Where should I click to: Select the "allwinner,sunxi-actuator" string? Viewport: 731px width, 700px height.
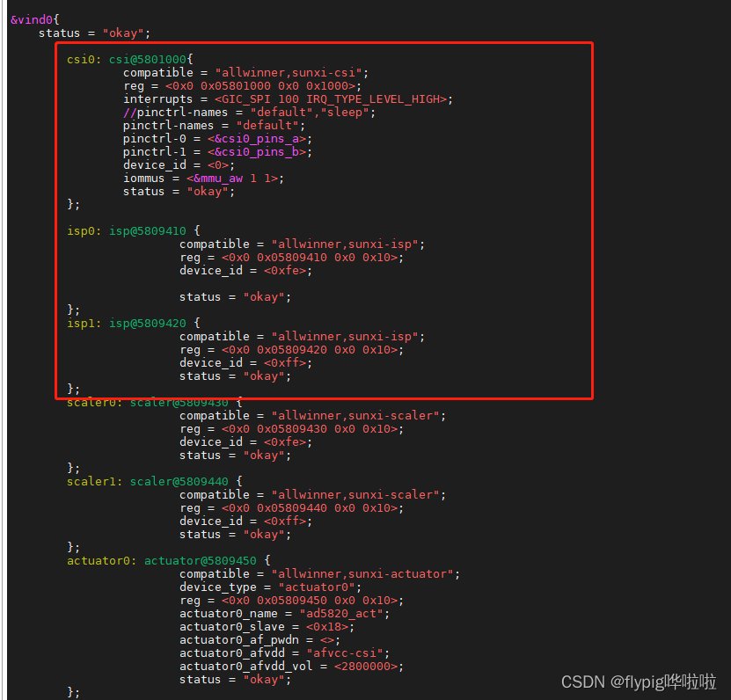362,574
